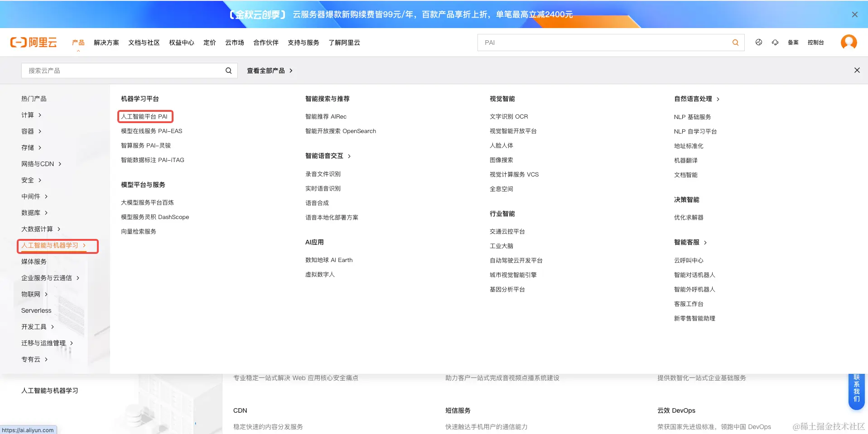Viewport: 868px width, 434px height.
Task: Open the 智能语音交互 section heading
Action: point(328,156)
